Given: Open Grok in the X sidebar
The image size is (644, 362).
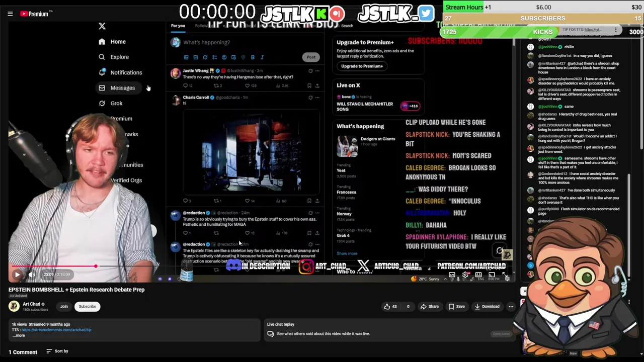Looking at the screenshot, I should pyautogui.click(x=110, y=103).
